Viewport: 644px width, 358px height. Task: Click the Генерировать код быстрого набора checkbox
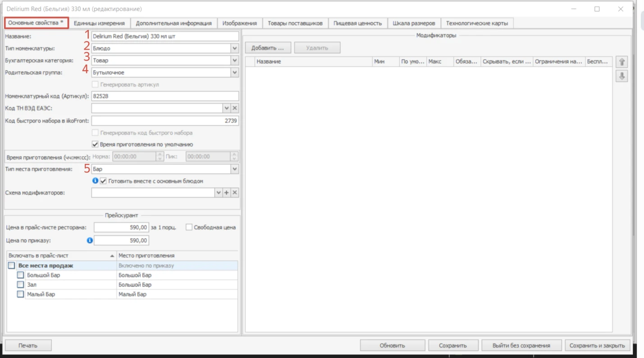click(x=95, y=133)
